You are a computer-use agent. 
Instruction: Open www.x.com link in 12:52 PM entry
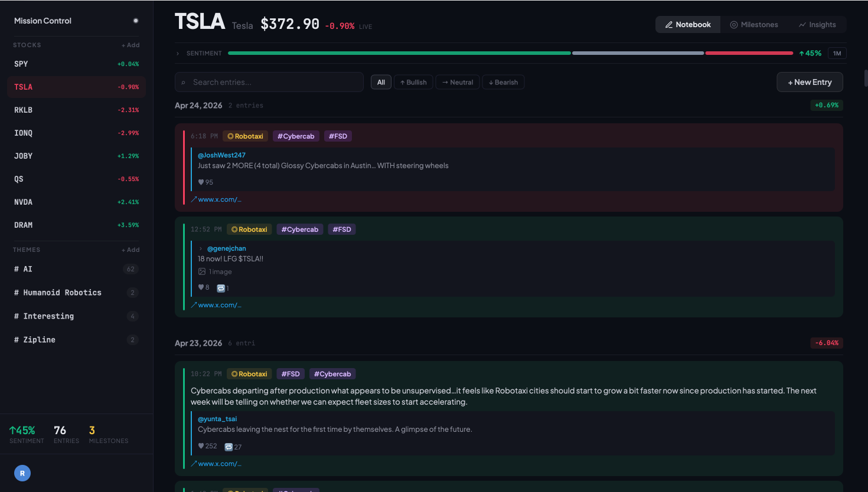click(x=216, y=305)
